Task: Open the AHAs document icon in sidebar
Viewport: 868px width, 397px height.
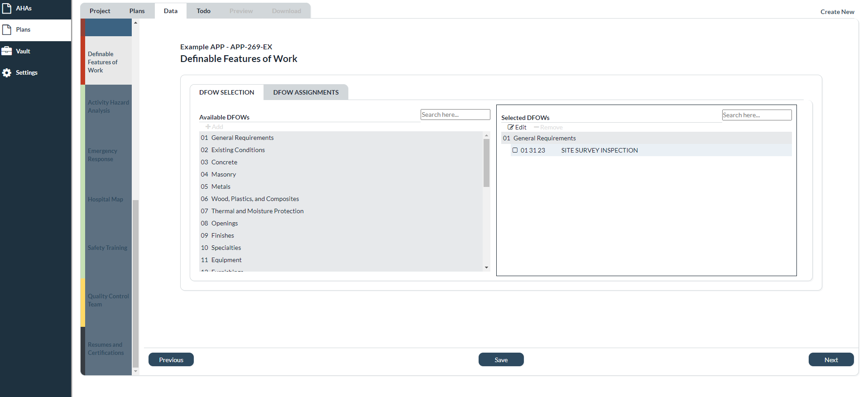Action: (x=7, y=8)
